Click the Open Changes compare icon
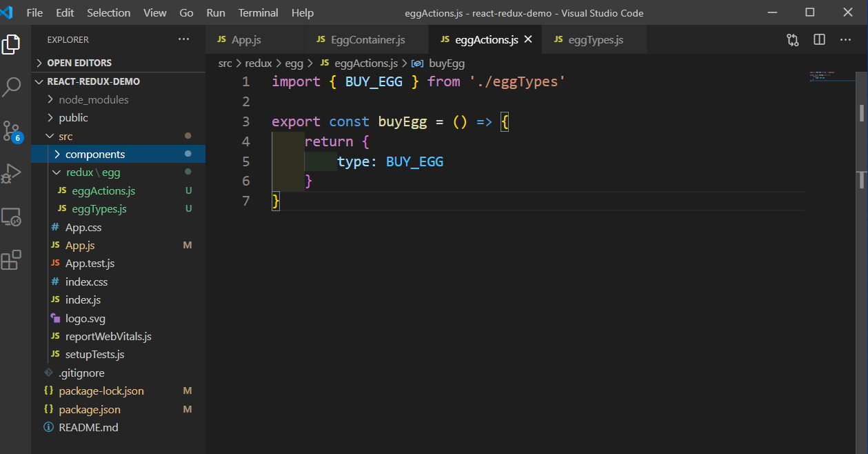Viewport: 868px width, 454px height. coord(793,40)
